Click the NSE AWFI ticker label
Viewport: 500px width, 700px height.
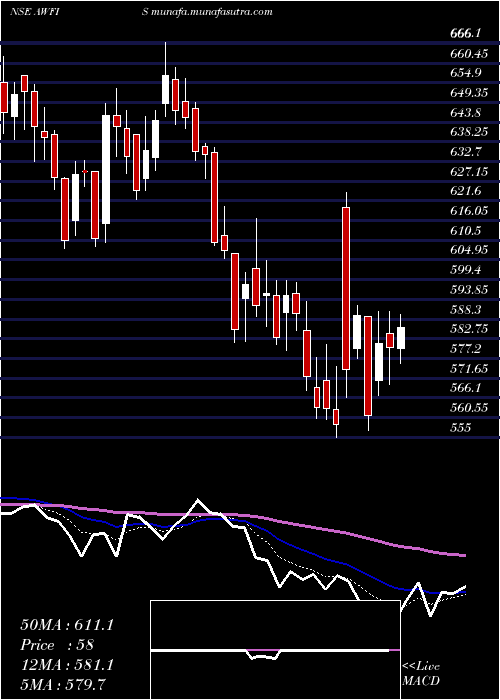pyautogui.click(x=35, y=12)
